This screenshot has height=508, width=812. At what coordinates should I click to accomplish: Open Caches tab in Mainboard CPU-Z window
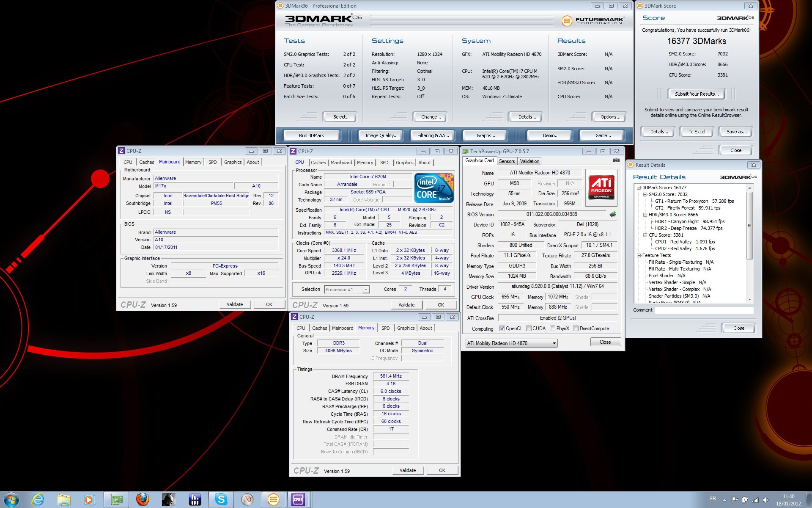click(x=146, y=162)
